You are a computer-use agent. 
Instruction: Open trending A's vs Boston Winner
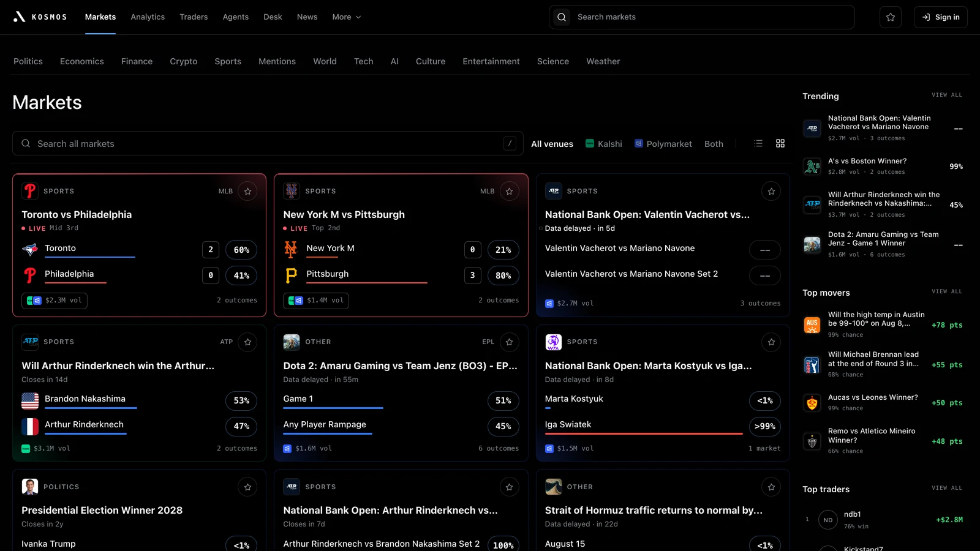tap(883, 166)
